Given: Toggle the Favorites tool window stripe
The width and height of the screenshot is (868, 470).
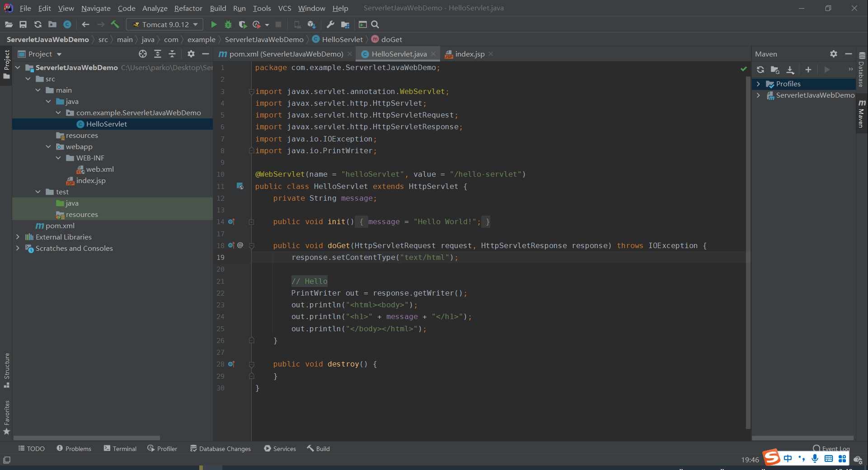Looking at the screenshot, I should tap(6, 418).
